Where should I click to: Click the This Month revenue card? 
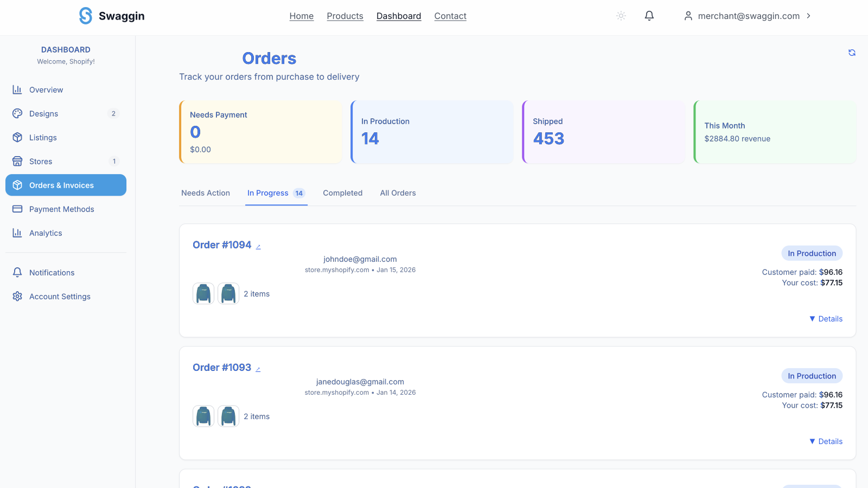click(775, 132)
